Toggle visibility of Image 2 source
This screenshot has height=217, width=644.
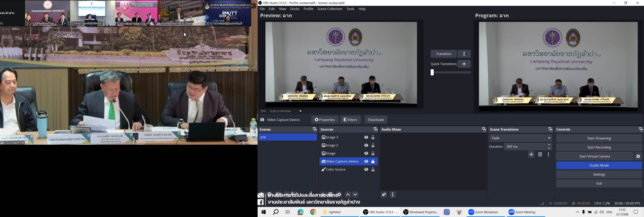pyautogui.click(x=366, y=145)
